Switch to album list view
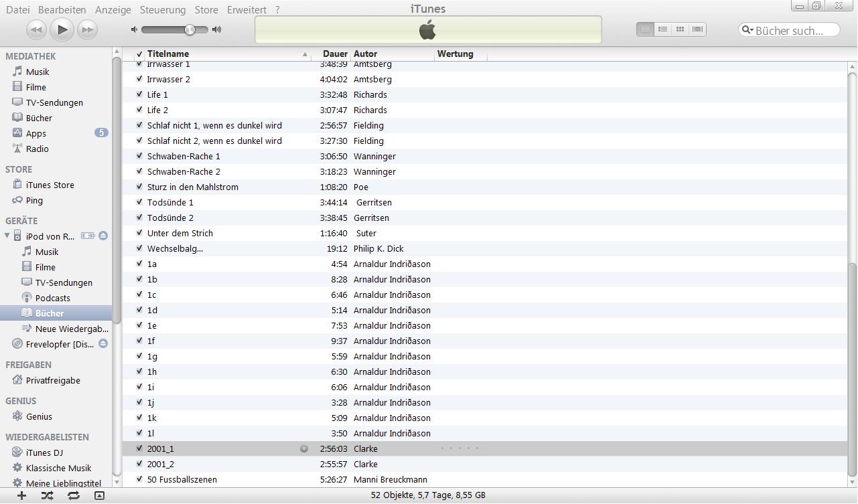858x504 pixels. tap(662, 29)
